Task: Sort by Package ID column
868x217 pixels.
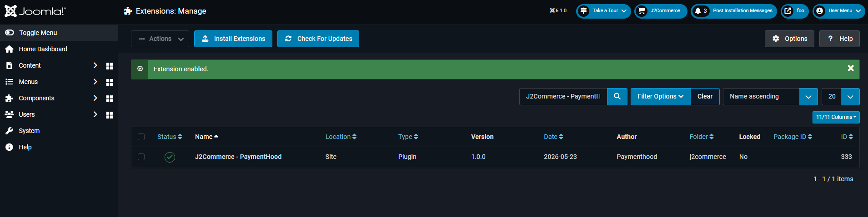Action: 793,137
